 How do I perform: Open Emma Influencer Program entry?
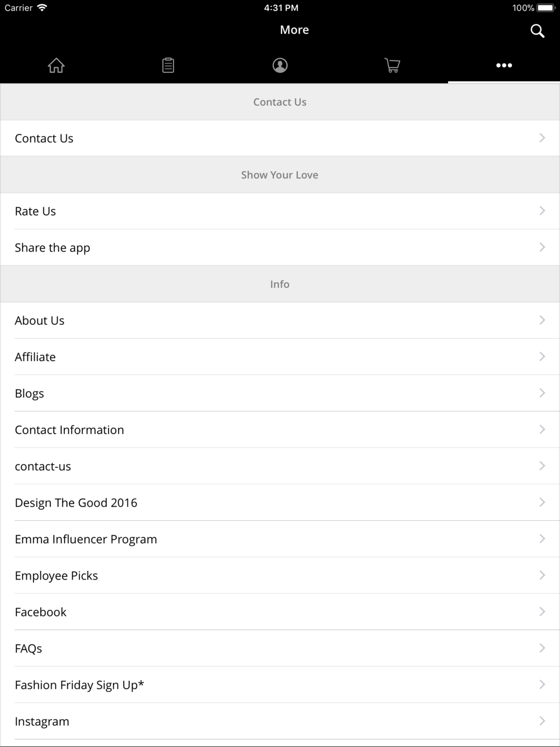[x=280, y=539]
